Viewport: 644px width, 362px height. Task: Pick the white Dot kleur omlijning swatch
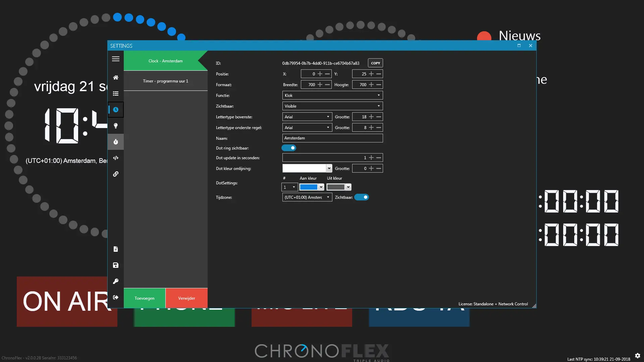coord(304,168)
